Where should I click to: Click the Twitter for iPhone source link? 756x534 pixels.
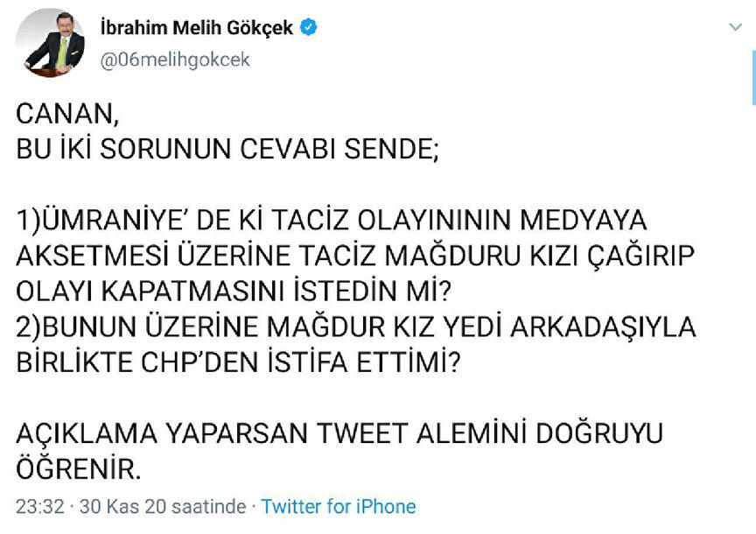(339, 506)
